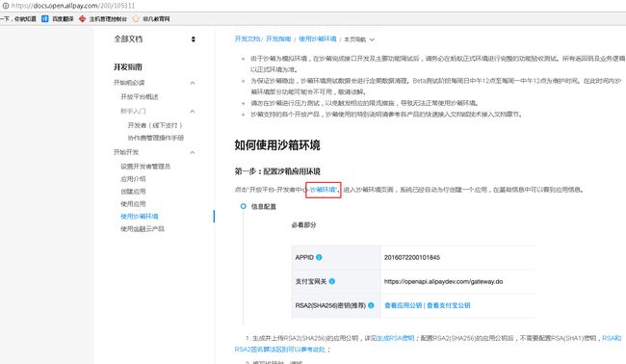This screenshot has height=364, width=626.
Task: Open 使用金融云产品 in the sidebar
Action: pyautogui.click(x=143, y=228)
